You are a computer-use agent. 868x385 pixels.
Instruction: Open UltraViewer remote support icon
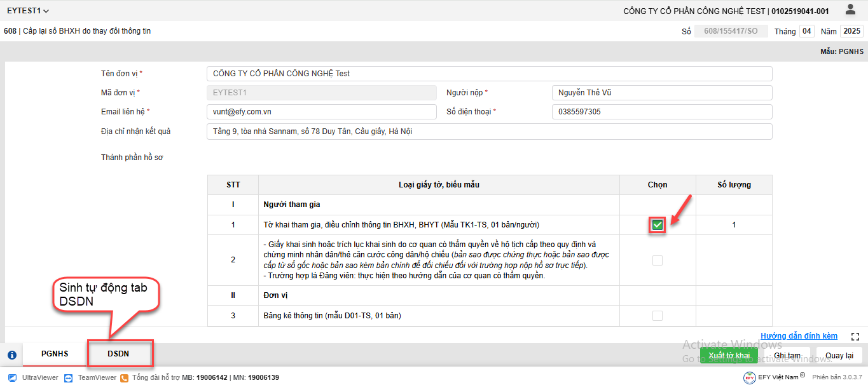13,378
